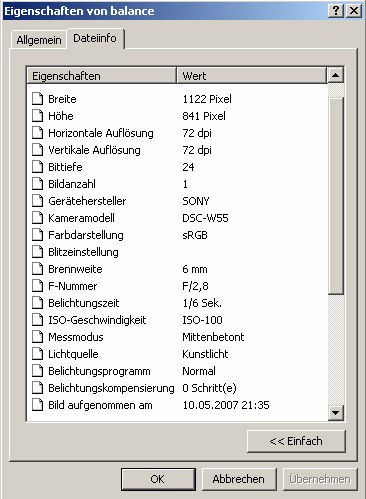
Task: Click the SONY manufacturer value
Action: pos(196,201)
